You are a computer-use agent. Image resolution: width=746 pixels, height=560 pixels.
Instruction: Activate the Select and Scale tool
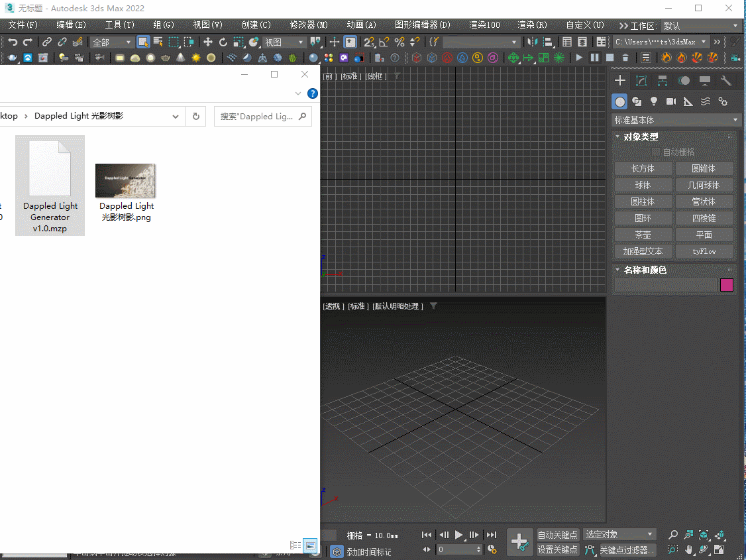(x=239, y=42)
